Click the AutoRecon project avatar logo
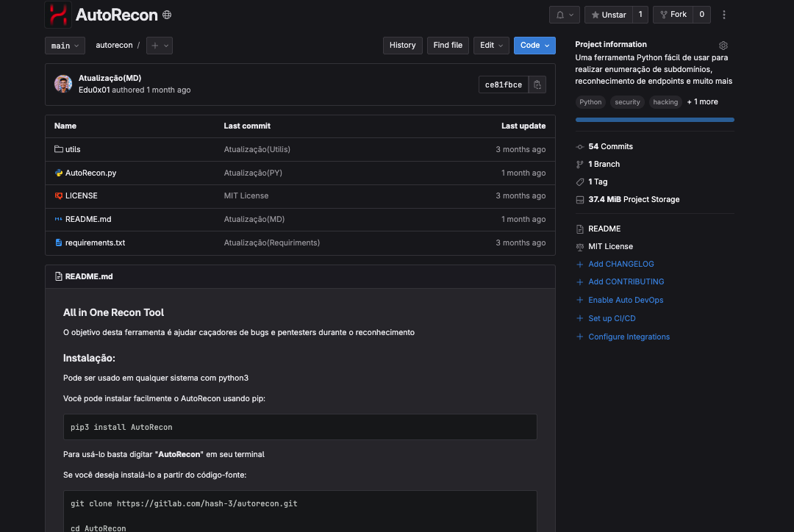 coord(57,15)
